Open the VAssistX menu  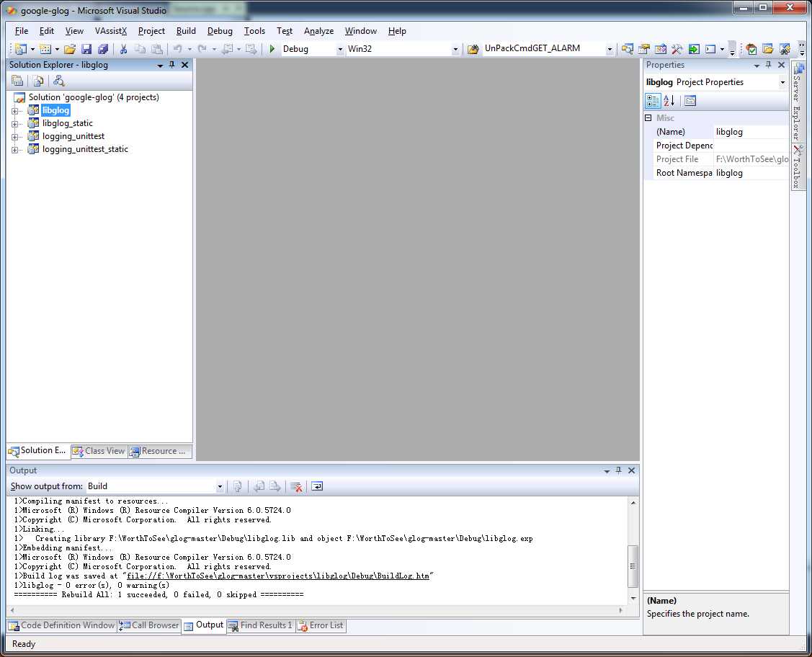(x=111, y=31)
